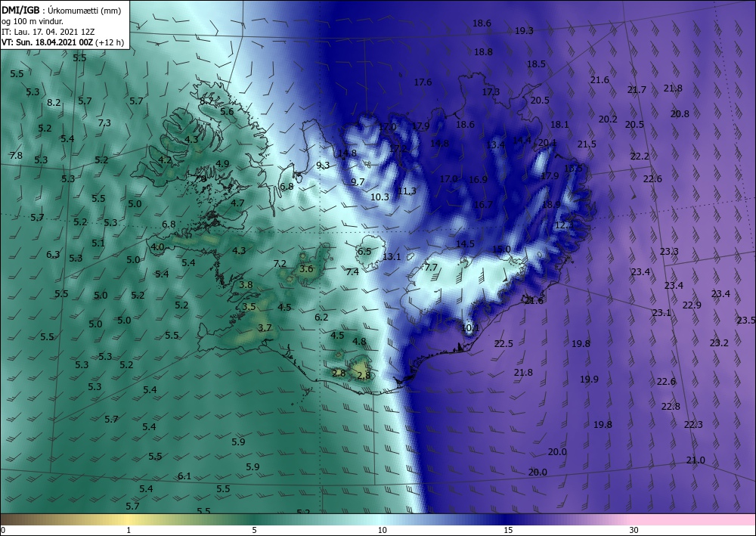Click the map value 18.1
This screenshot has height=536, width=756.
coord(559,124)
